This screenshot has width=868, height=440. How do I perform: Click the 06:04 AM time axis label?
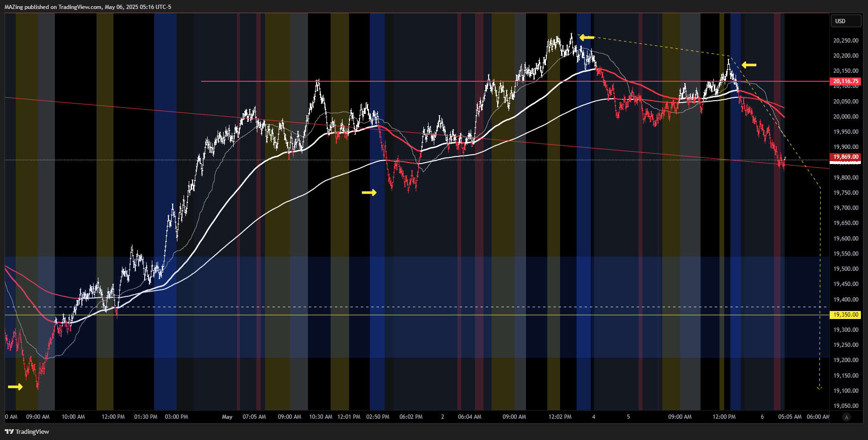click(x=470, y=417)
